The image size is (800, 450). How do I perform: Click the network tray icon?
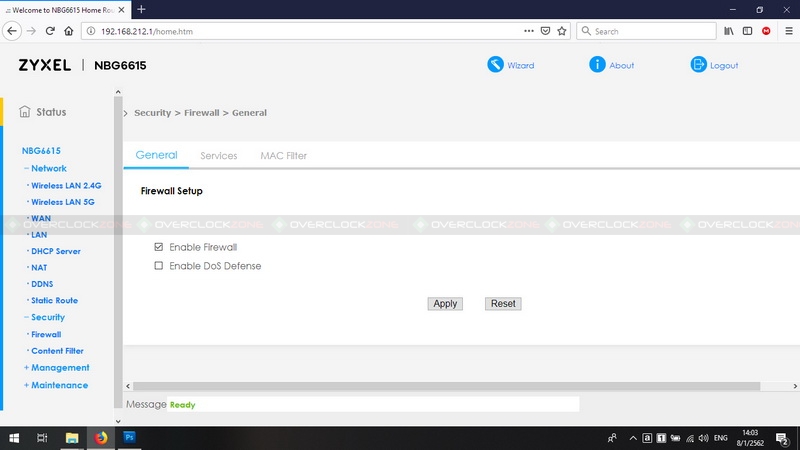pos(690,438)
